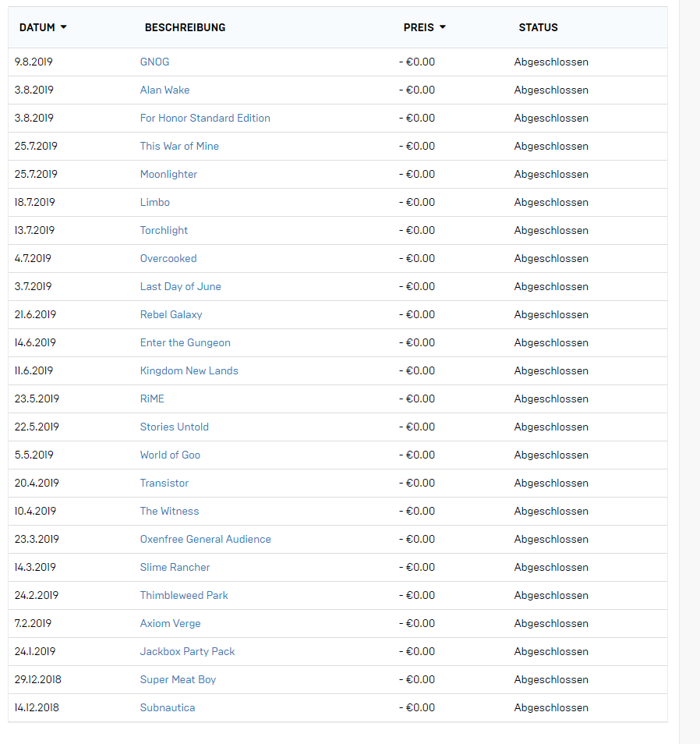Select the date 23.5.2019
The image size is (700, 744).
pyautogui.click(x=37, y=399)
